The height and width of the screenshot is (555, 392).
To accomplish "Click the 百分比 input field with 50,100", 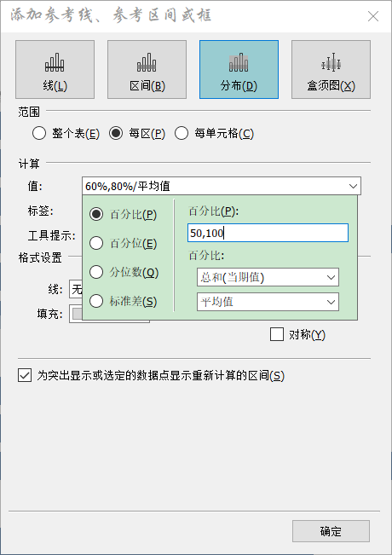I will pyautogui.click(x=268, y=233).
